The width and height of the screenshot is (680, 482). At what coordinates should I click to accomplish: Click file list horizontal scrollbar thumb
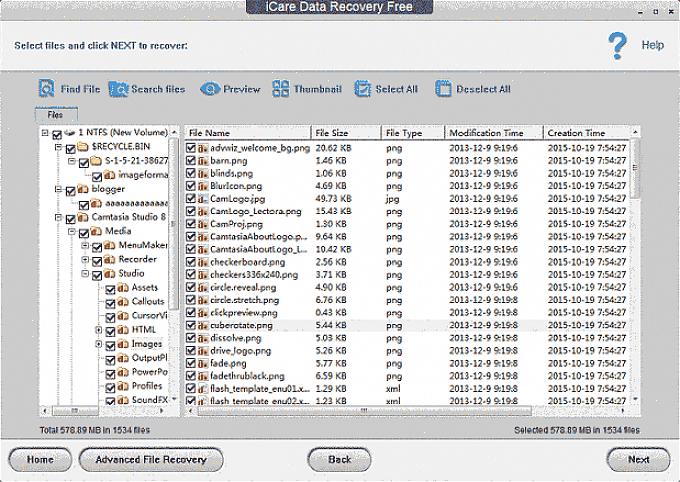364,410
